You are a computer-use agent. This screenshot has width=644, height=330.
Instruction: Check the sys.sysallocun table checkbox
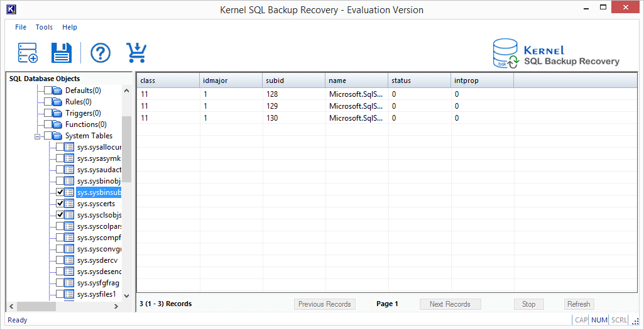(x=60, y=146)
